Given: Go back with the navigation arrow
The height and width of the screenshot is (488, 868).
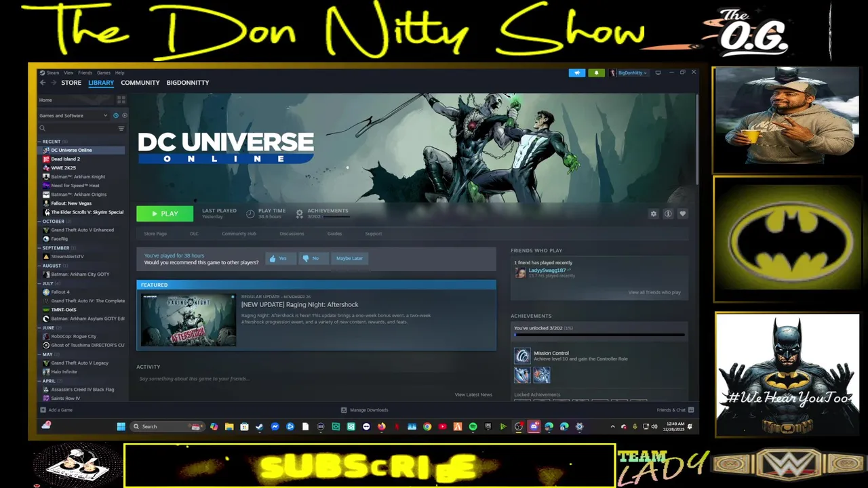Looking at the screenshot, I should (x=43, y=83).
